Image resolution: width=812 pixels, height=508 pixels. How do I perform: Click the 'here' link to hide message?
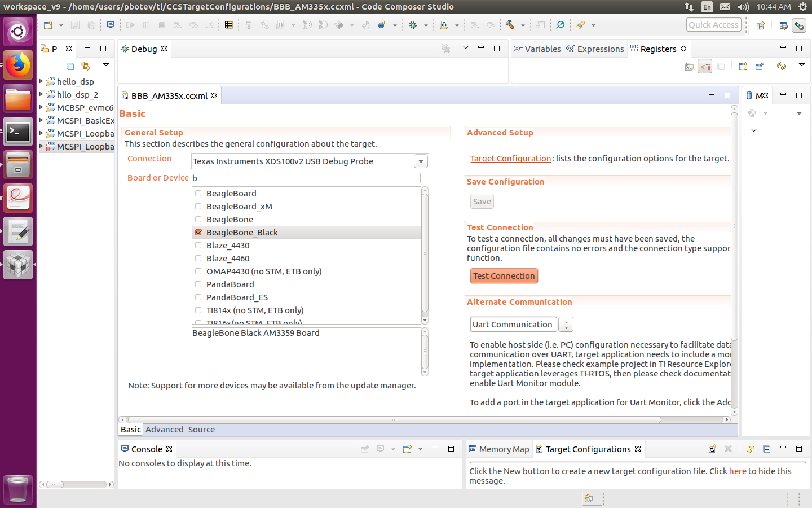738,471
